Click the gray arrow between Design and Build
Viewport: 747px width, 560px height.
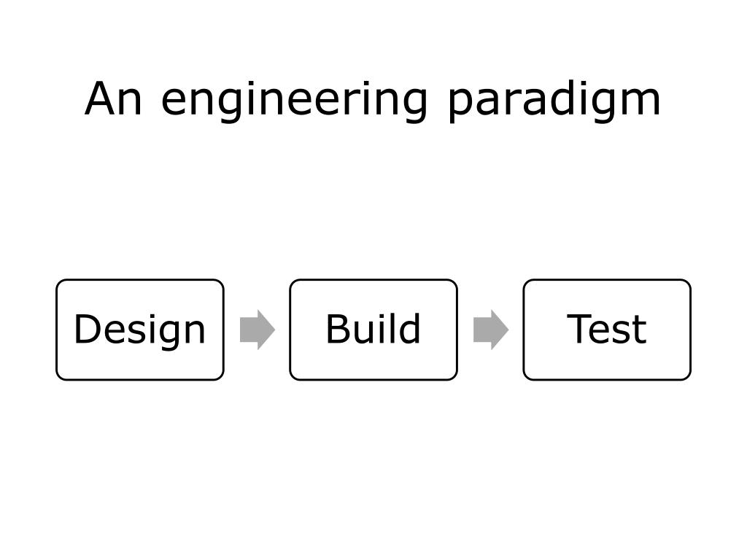pos(258,330)
